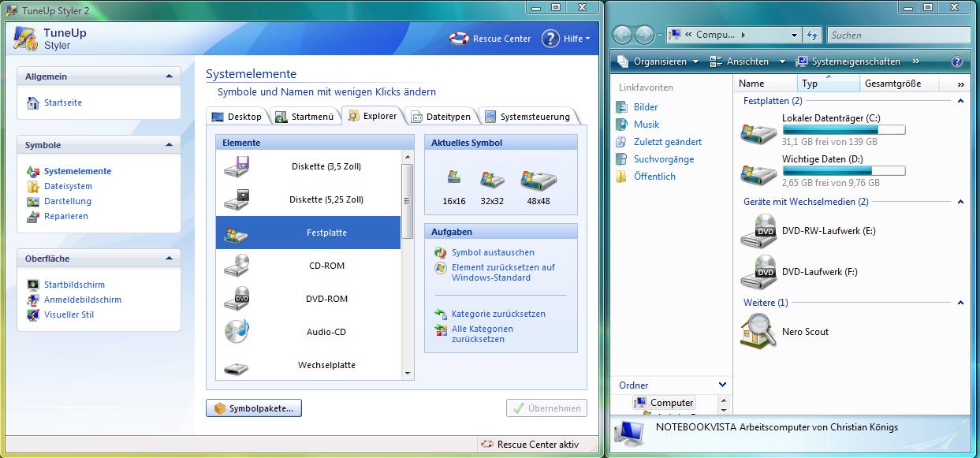980x458 pixels.
Task: Open the Dateisystem link
Action: (x=68, y=186)
